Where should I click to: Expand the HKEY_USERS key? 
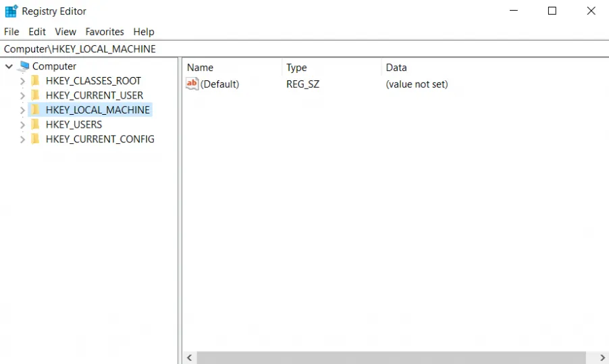pos(22,125)
